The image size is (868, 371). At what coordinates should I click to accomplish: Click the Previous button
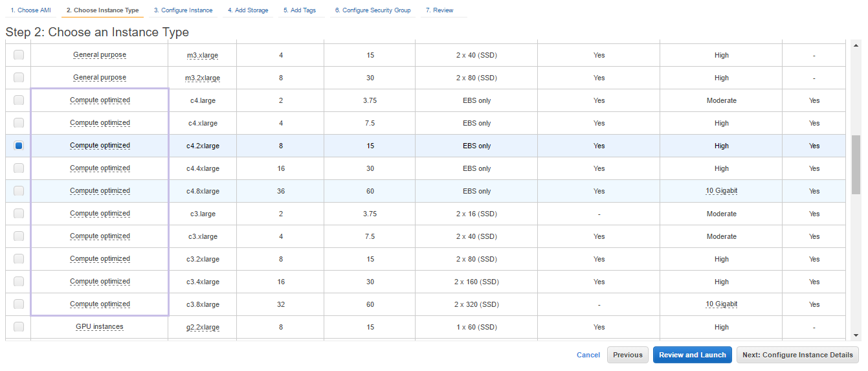tap(627, 355)
